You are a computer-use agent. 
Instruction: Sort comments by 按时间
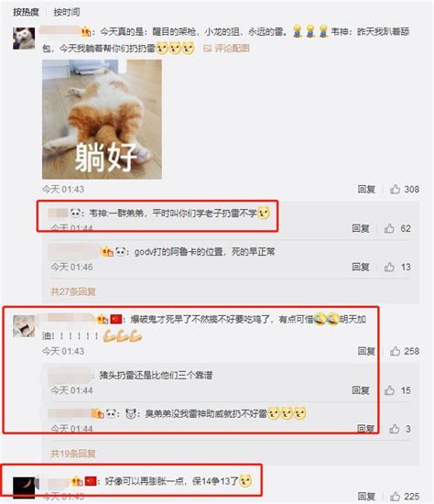pyautogui.click(x=67, y=12)
